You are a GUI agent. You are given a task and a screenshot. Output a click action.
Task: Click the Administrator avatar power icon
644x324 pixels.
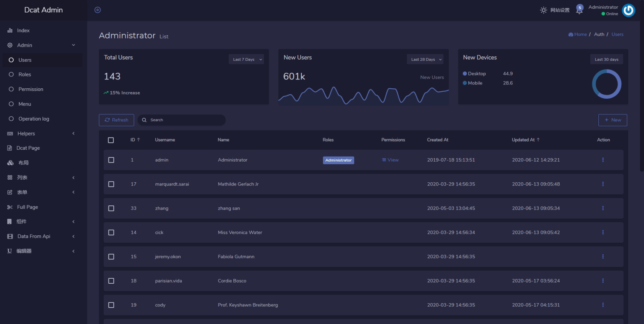(629, 10)
